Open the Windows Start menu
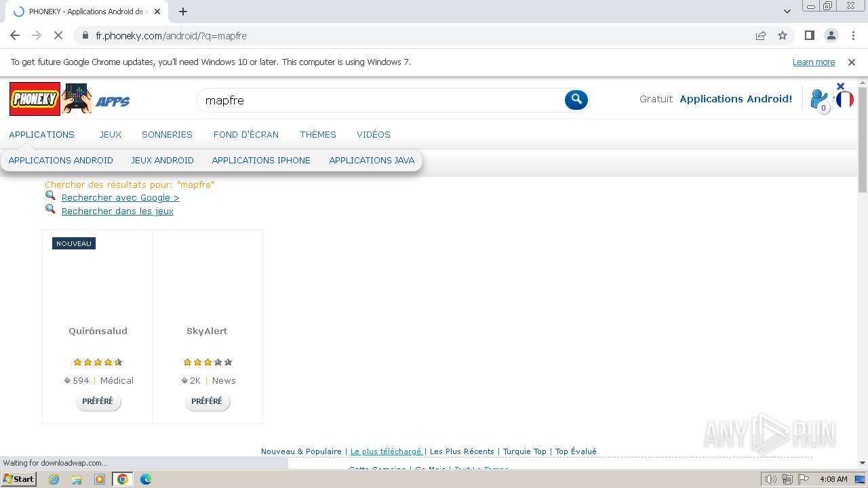The height and width of the screenshot is (488, 868). click(x=18, y=479)
